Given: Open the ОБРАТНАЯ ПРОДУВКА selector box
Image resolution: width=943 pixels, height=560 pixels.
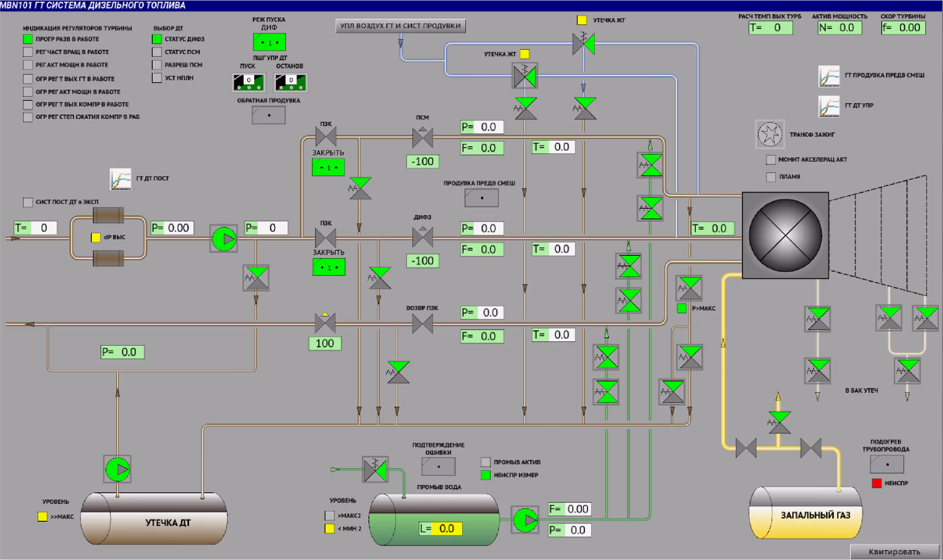Looking at the screenshot, I should pyautogui.click(x=269, y=115).
